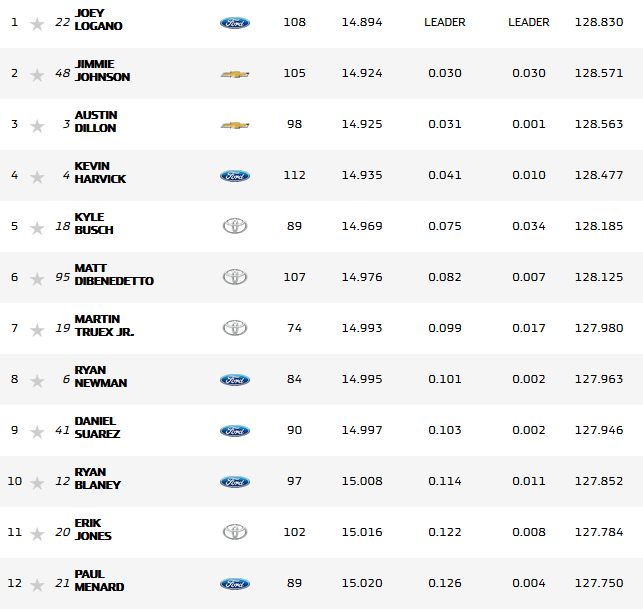643x611 pixels.
Task: Click the Ford logo for Kevin Harvick
Action: pos(235,175)
